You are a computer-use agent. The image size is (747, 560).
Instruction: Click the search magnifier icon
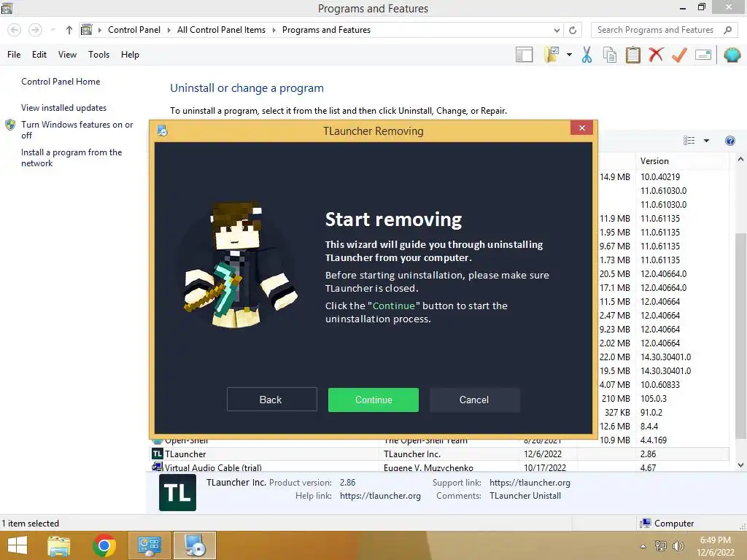coord(727,30)
